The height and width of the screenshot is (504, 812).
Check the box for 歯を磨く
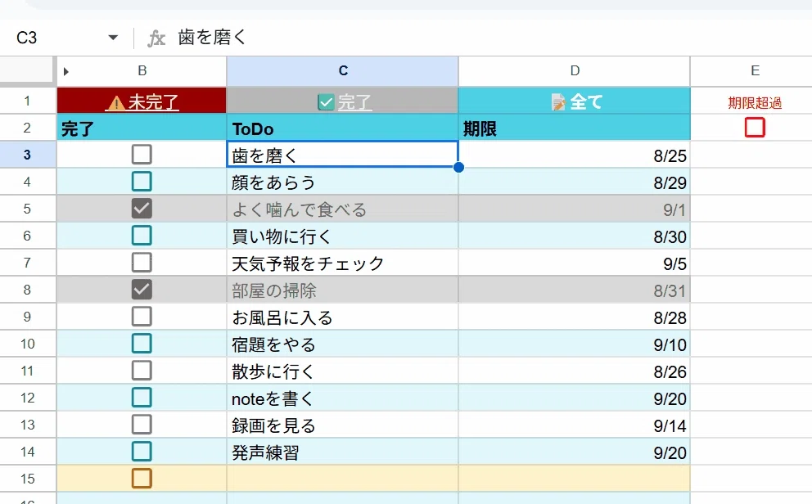142,154
